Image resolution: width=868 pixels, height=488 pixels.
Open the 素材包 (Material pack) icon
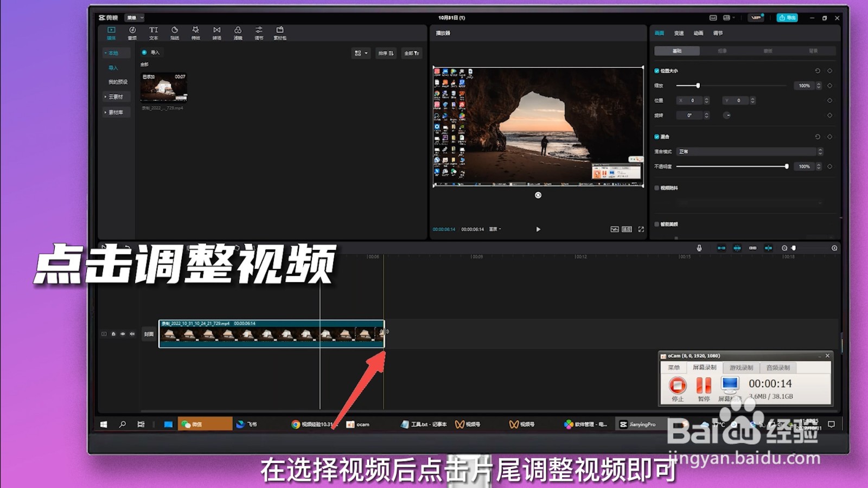point(279,33)
